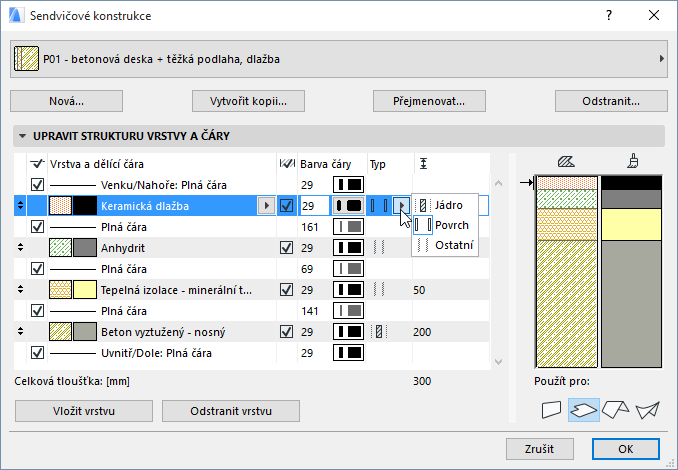Click pen icon for Anhydrit line color
This screenshot has width=678, height=470.
[348, 247]
